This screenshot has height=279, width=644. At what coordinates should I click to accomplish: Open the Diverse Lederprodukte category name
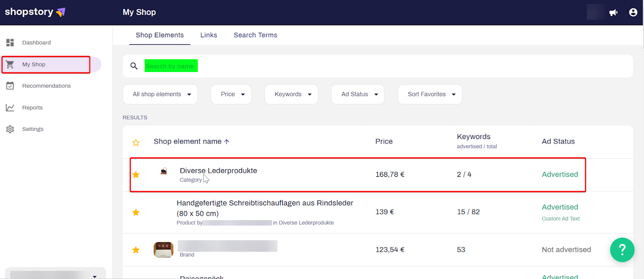pyautogui.click(x=218, y=171)
